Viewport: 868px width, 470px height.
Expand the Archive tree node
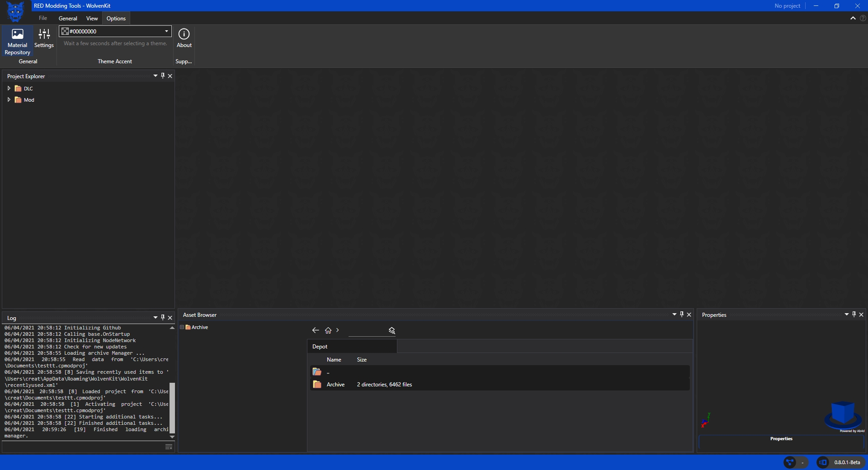[182, 327]
